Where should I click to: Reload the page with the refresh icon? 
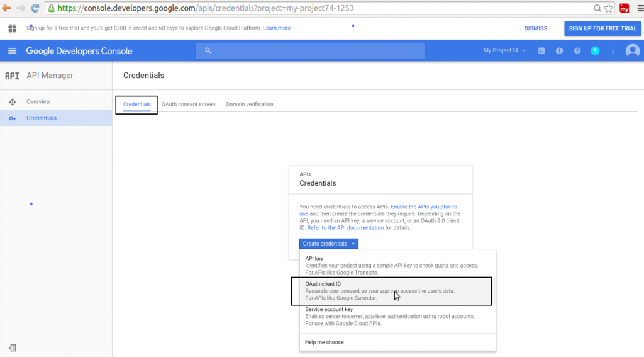coord(35,9)
